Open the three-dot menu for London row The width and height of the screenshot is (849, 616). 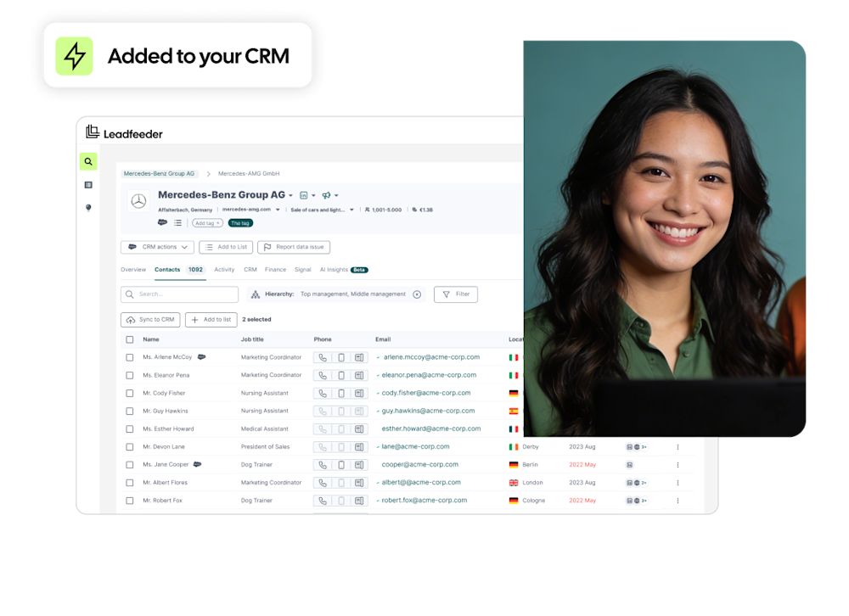coord(678,483)
